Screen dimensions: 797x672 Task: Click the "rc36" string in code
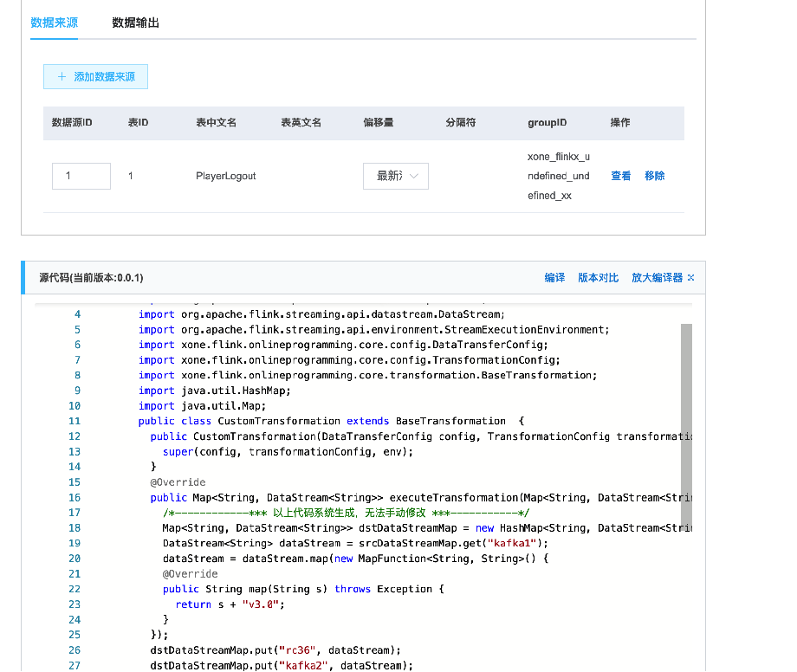click(x=297, y=650)
